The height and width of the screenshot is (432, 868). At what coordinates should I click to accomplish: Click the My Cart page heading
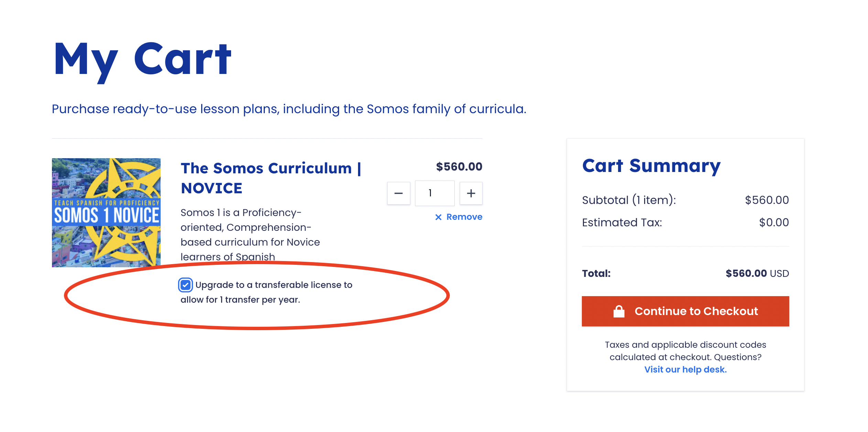click(x=142, y=59)
